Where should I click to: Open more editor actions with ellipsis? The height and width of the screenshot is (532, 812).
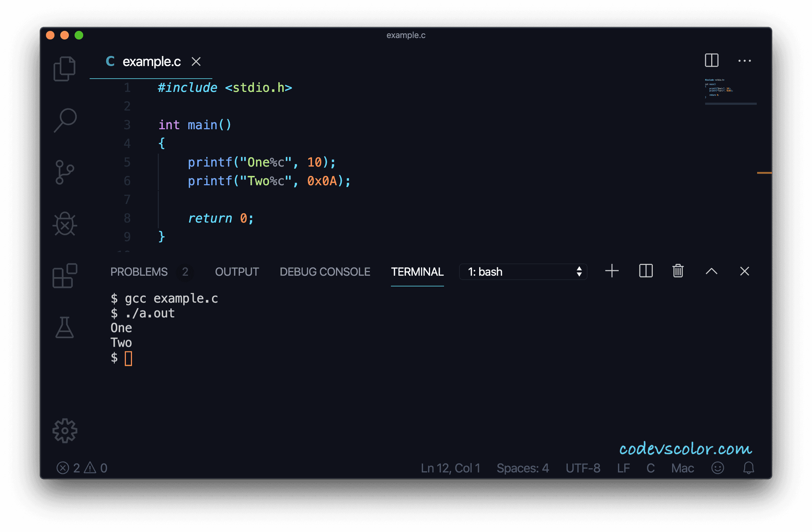coord(745,61)
